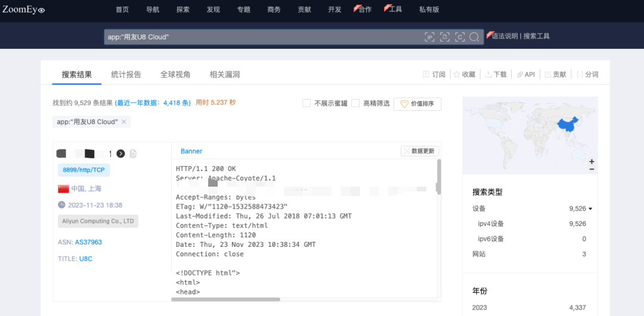
Task: Click the 用时 5.237 秒 text
Action: click(x=216, y=103)
